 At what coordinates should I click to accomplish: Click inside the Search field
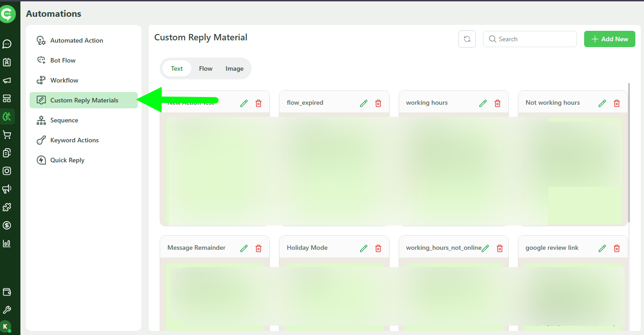[x=530, y=39]
